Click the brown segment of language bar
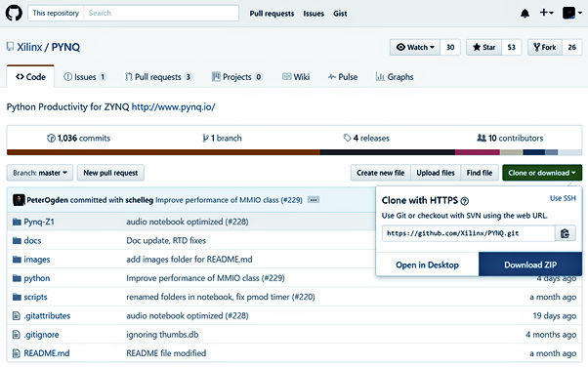 pyautogui.click(x=163, y=152)
